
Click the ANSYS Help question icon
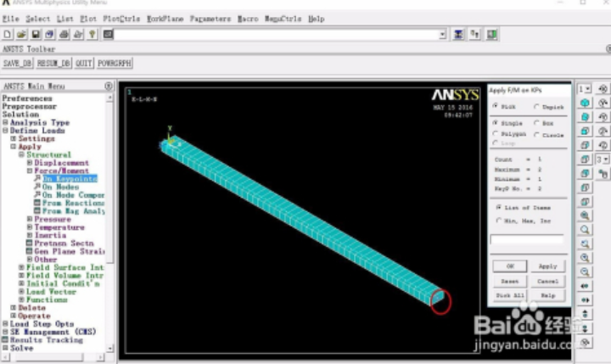pyautogui.click(x=92, y=34)
